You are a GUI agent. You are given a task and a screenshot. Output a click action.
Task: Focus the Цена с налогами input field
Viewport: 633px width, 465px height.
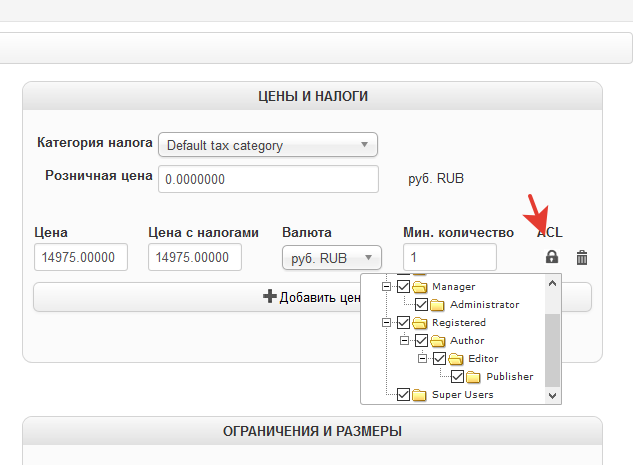coord(195,257)
